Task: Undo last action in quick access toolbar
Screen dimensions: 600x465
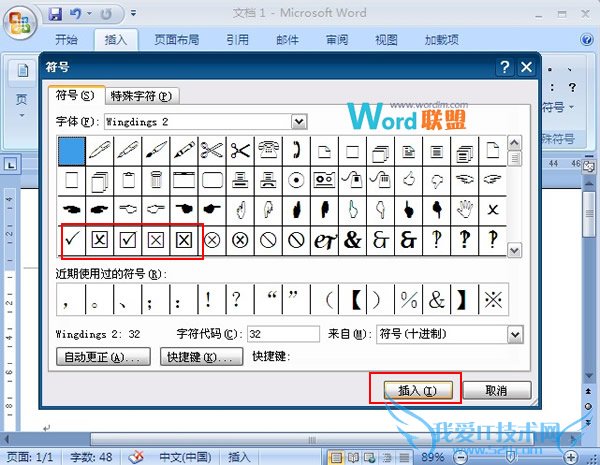Action: pos(76,15)
